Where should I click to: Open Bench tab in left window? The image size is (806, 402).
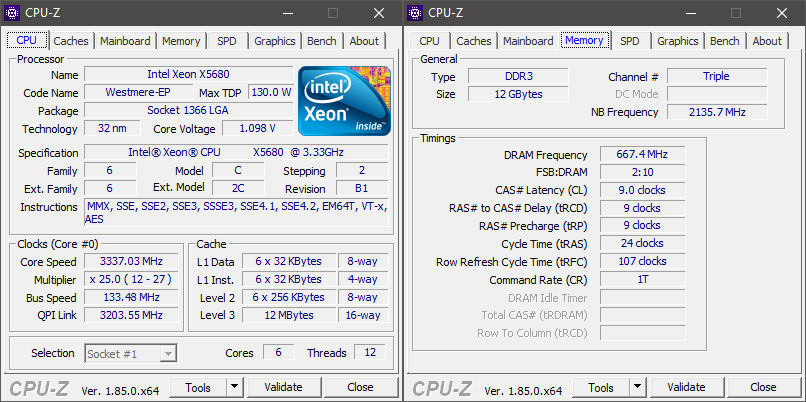pos(322,41)
